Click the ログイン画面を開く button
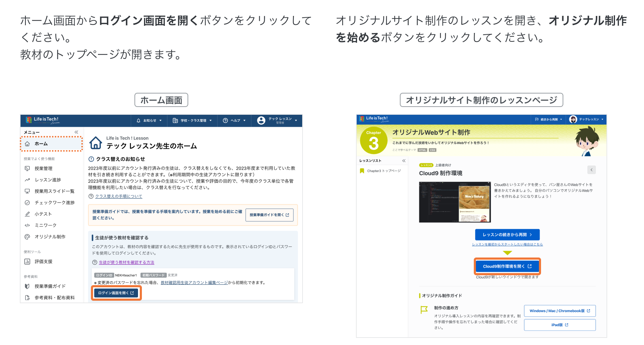 pos(116,293)
